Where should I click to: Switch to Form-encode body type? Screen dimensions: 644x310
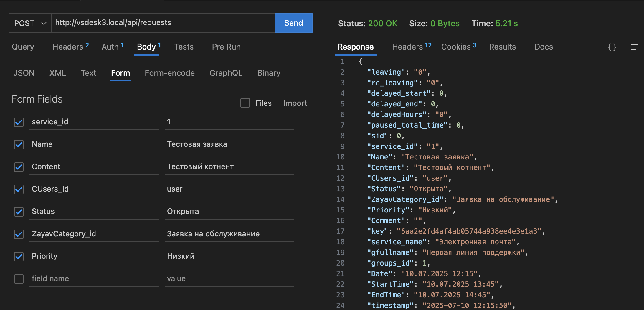(x=169, y=73)
